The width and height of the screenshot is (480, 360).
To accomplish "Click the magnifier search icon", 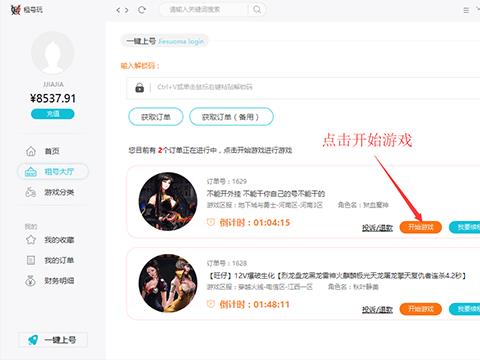I will tap(257, 9).
